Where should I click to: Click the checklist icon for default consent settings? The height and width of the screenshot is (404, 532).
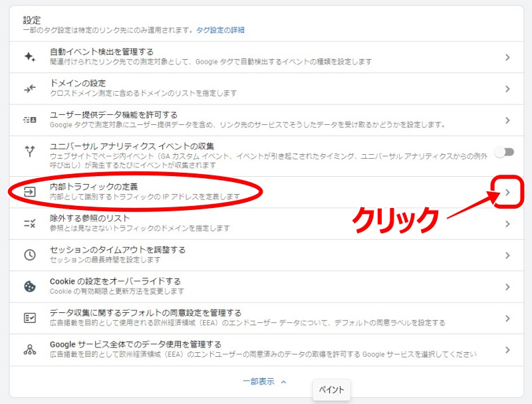click(30, 318)
